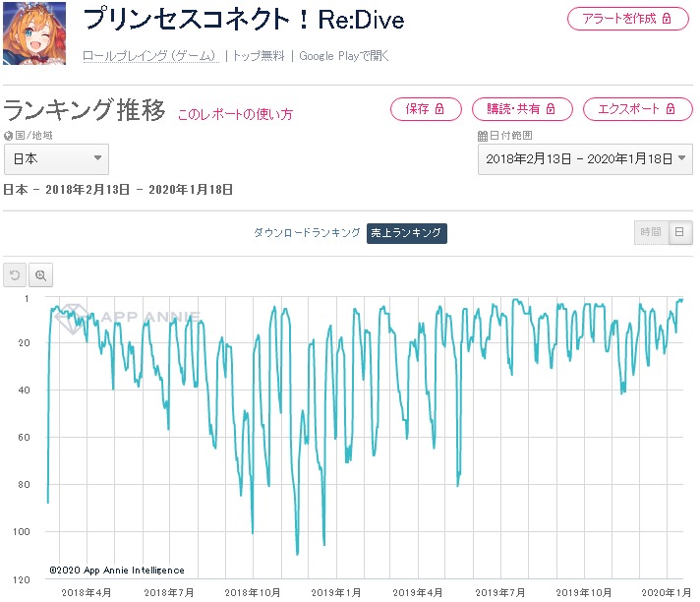
Task: Click the Princess Connect app icon thumbnail
Action: [34, 33]
